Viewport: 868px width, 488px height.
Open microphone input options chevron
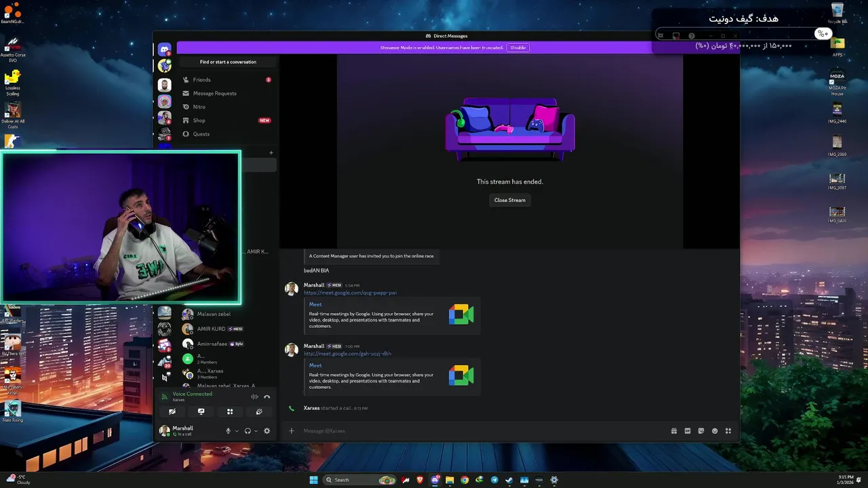pyautogui.click(x=236, y=431)
